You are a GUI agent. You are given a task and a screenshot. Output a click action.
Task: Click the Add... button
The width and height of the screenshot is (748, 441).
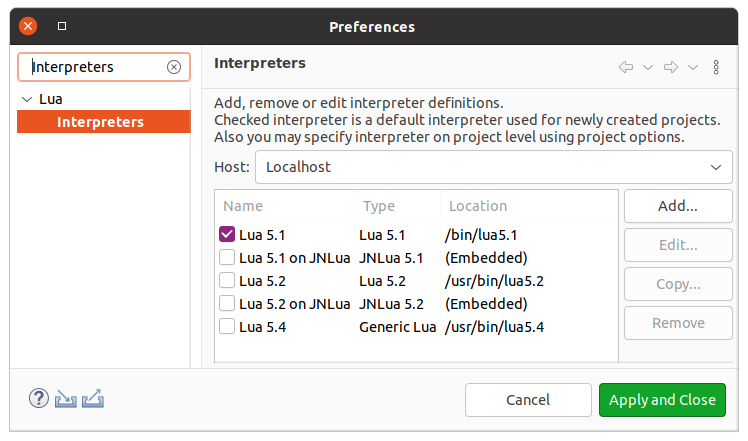click(x=677, y=206)
